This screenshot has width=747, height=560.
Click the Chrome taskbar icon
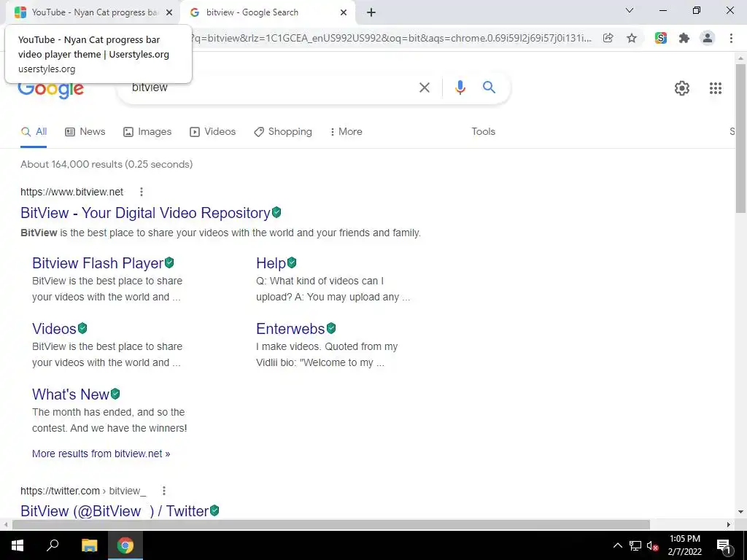(125, 545)
